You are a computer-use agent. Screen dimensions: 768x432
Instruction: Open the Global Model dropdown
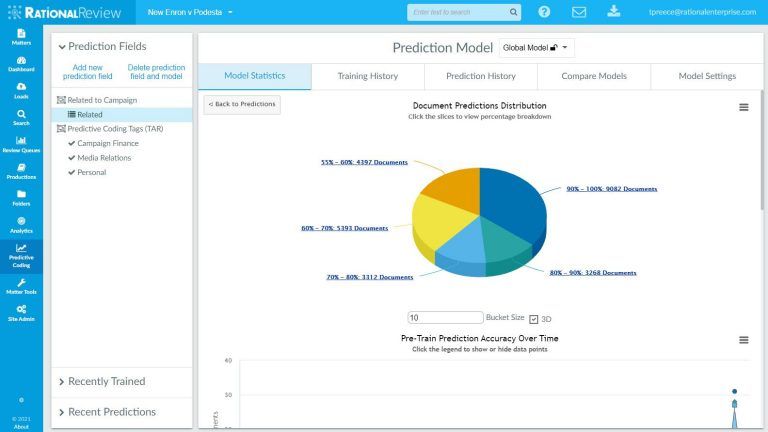click(536, 48)
